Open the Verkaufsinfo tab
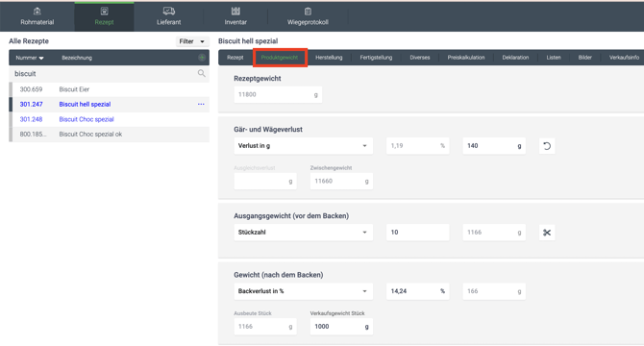Viewport: 644px width, 346px height. click(x=624, y=58)
